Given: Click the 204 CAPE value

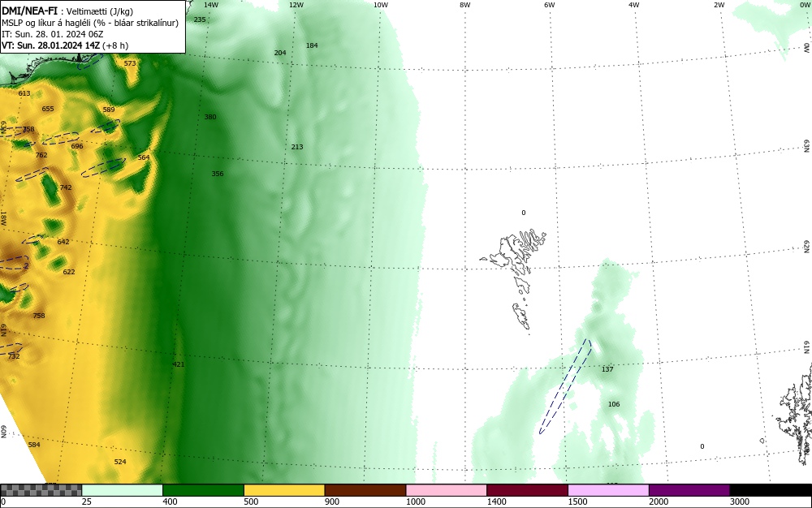Looking at the screenshot, I should (280, 53).
